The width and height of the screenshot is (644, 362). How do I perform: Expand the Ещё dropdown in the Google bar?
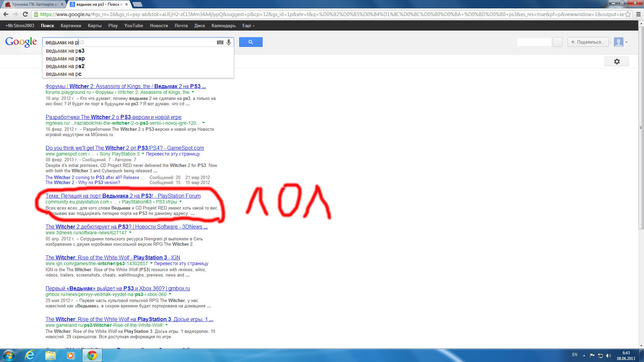pyautogui.click(x=248, y=25)
